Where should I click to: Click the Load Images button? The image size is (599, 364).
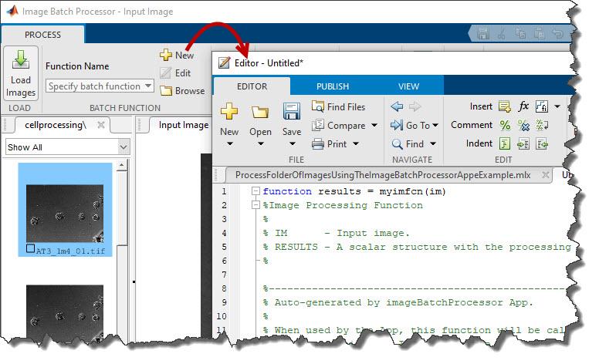[21, 73]
